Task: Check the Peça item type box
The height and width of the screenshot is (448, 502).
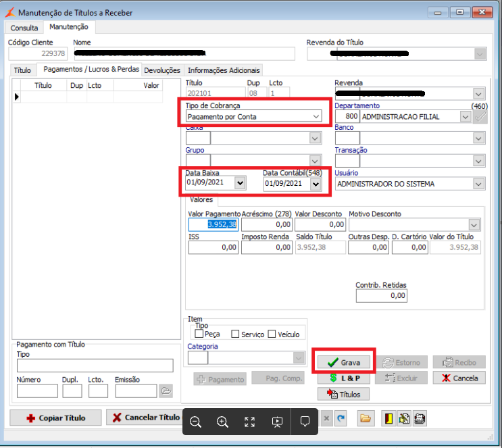Action: tap(199, 334)
